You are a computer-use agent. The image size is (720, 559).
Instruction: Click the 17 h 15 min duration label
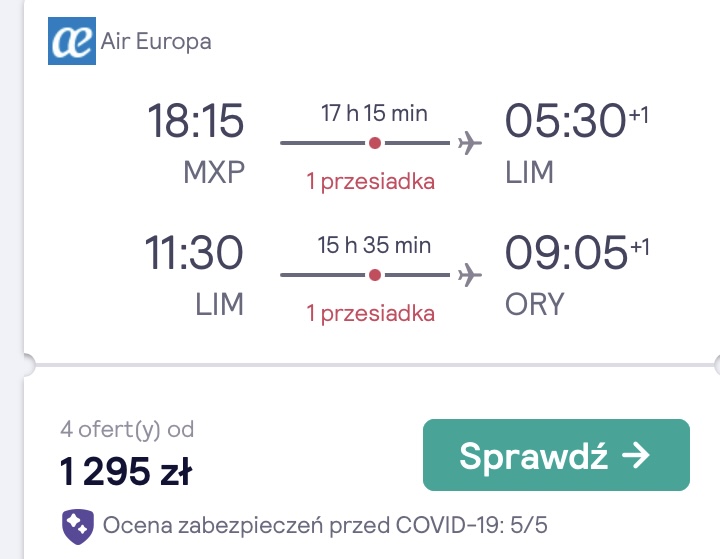pos(374,113)
